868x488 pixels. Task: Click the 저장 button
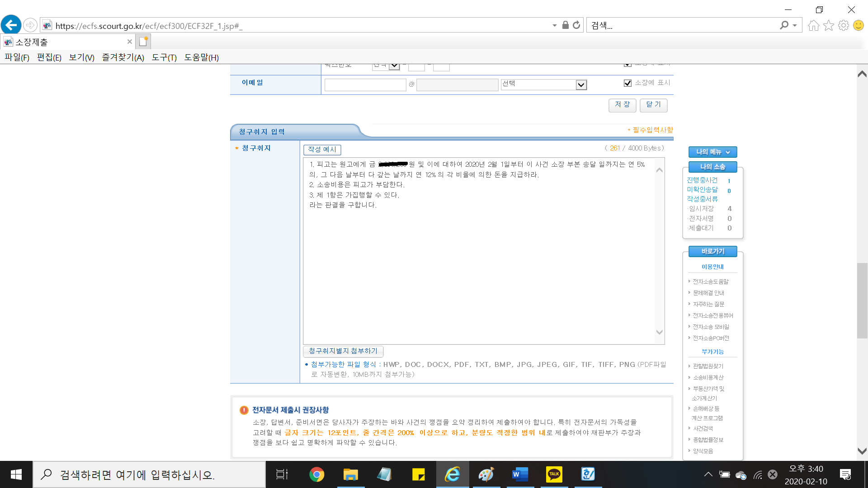pos(622,105)
